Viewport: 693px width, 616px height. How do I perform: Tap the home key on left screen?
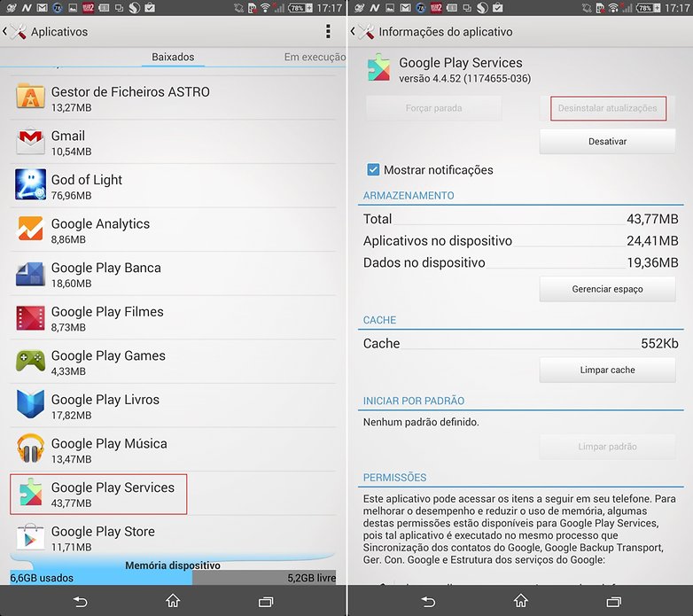pyautogui.click(x=173, y=601)
